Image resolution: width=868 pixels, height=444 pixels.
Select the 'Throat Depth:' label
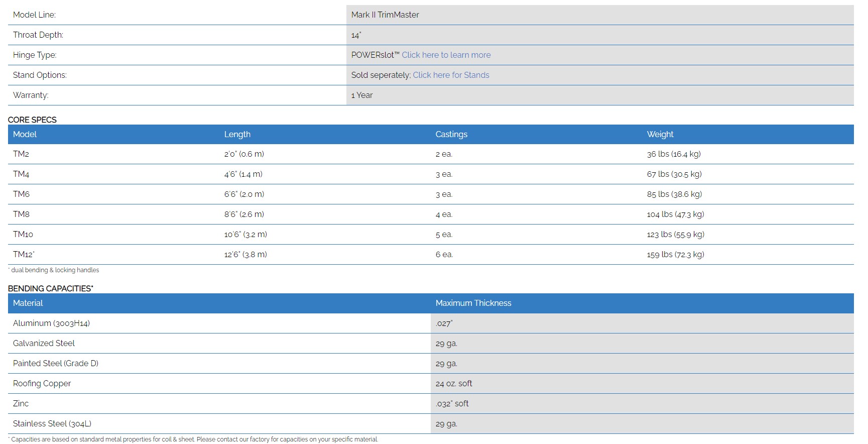click(x=38, y=35)
